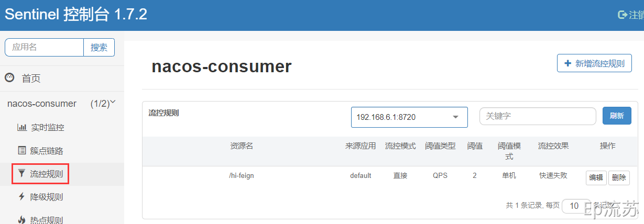Open 热点规则 menu item

pos(47,220)
